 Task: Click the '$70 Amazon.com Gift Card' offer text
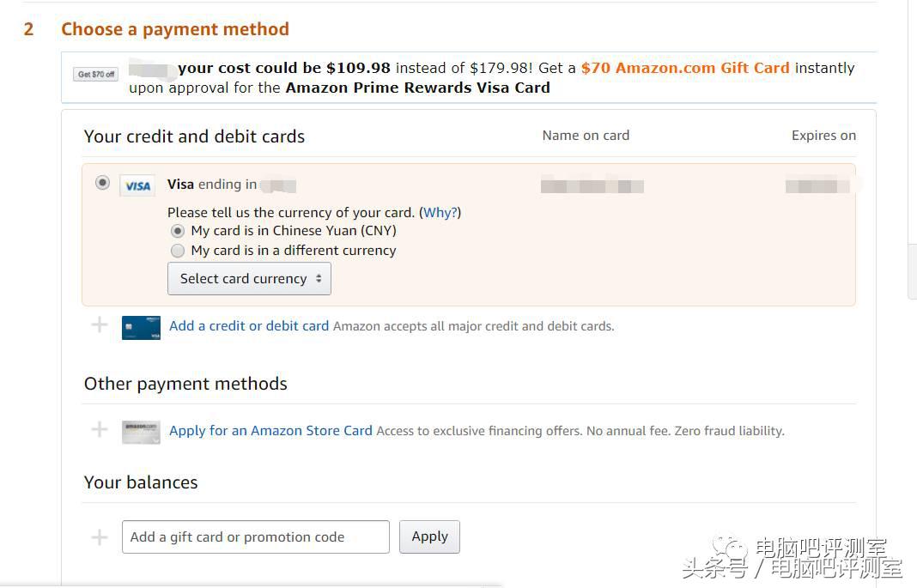685,68
